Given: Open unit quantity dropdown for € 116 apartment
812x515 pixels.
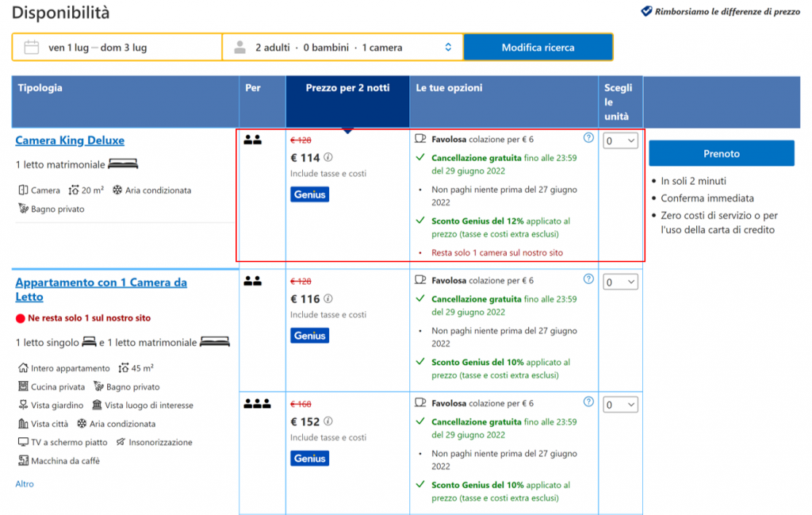Looking at the screenshot, I should coord(620,282).
